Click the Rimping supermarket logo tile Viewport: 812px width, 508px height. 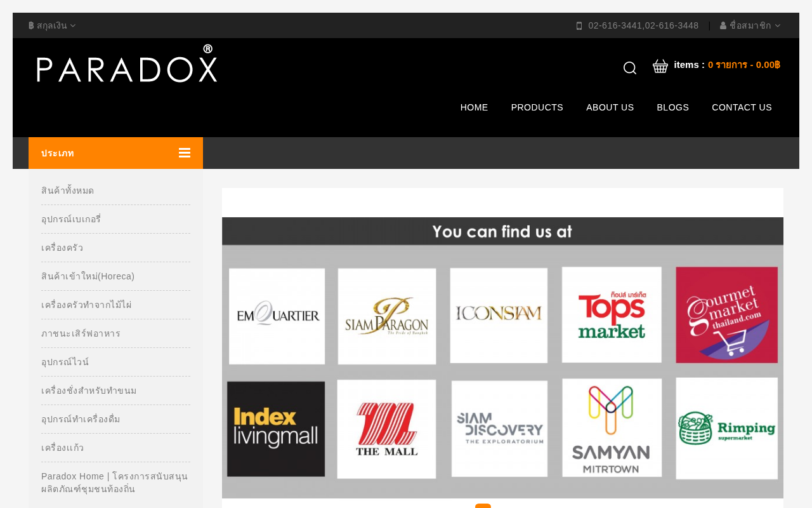pyautogui.click(x=727, y=429)
